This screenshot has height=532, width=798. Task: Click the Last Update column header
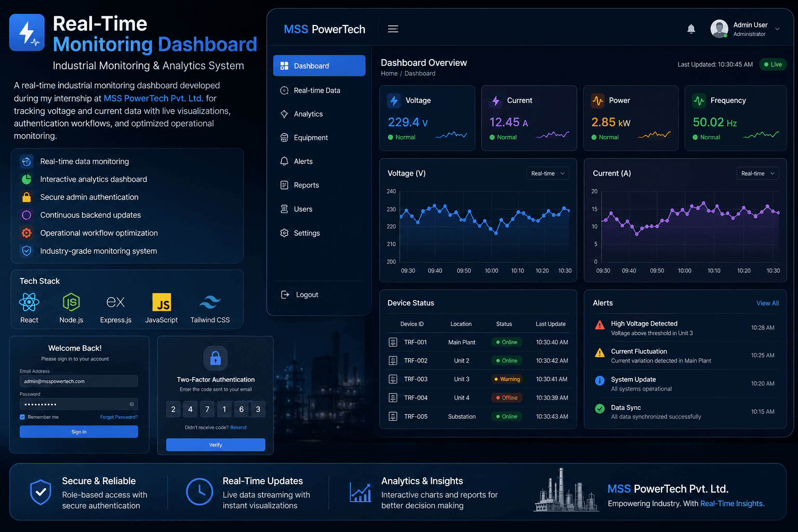[x=551, y=324]
